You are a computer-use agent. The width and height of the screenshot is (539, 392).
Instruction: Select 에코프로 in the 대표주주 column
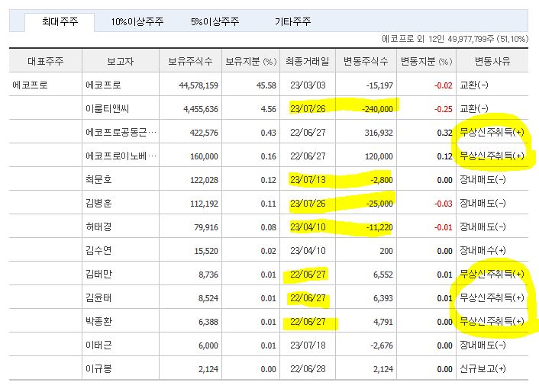[x=30, y=85]
